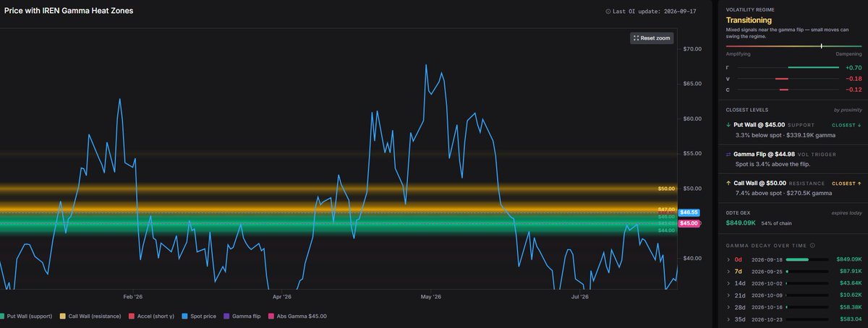The image size is (868, 328).
Task: Click the Feb '26 time axis label
Action: pos(133,296)
